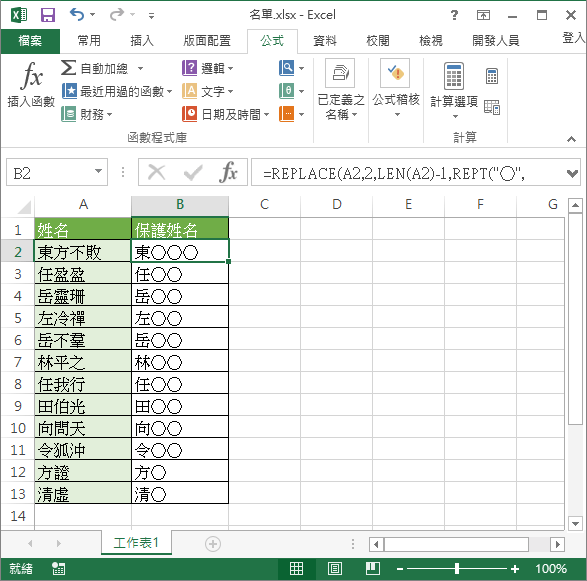
Task: Click the AutoSum sigma icon
Action: [69, 68]
